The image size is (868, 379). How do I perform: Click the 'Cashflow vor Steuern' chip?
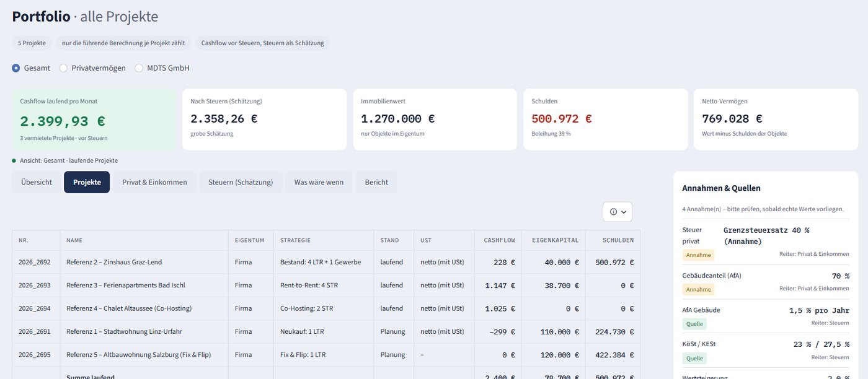263,43
